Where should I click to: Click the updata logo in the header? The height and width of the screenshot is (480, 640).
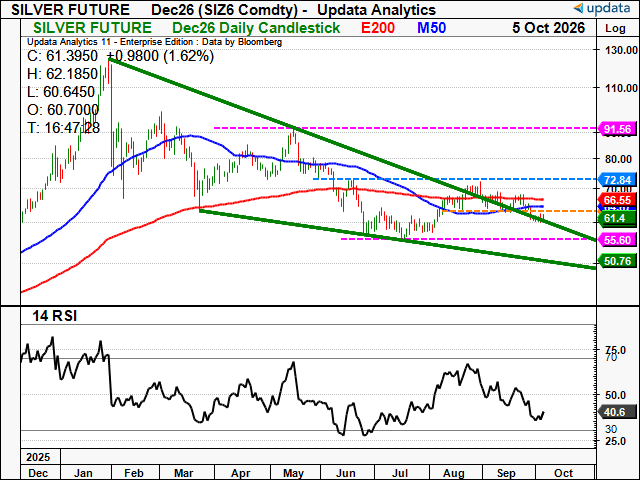(x=602, y=8)
